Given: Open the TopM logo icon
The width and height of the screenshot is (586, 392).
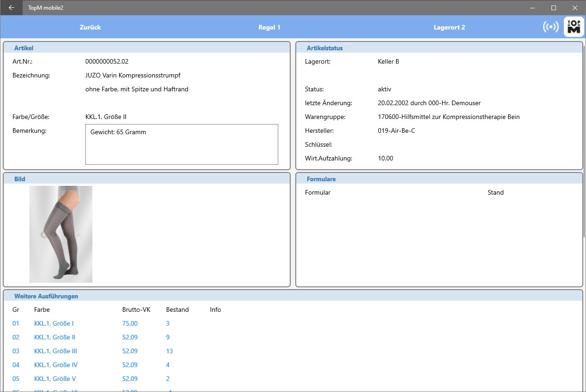Looking at the screenshot, I should pyautogui.click(x=574, y=27).
